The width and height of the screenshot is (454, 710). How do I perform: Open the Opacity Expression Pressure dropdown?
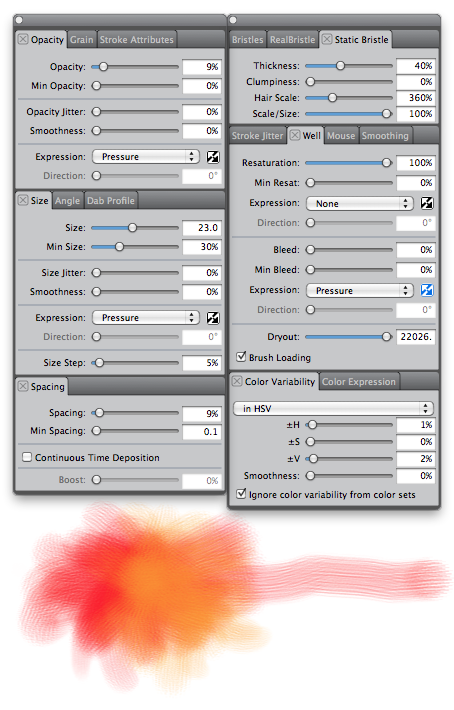click(146, 157)
